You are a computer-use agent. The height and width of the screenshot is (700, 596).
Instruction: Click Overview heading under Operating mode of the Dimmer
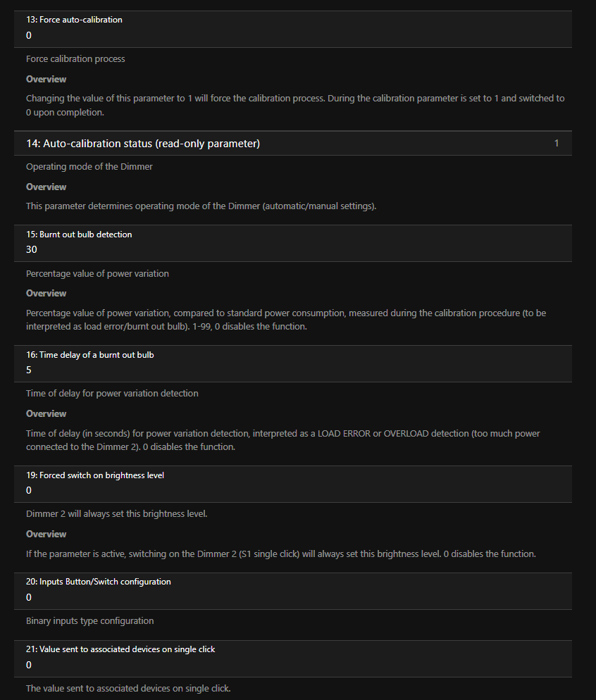[46, 187]
